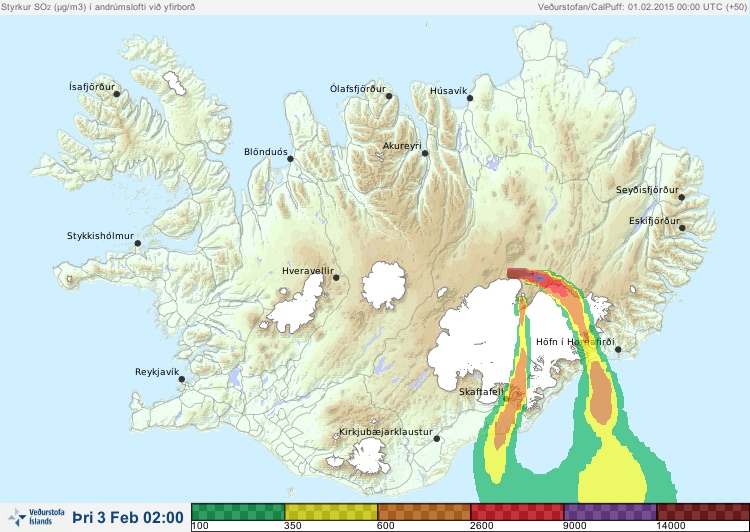Viewport: 750px width, 532px height.
Task: Click the Stykkishólmur label text
Action: (100, 236)
